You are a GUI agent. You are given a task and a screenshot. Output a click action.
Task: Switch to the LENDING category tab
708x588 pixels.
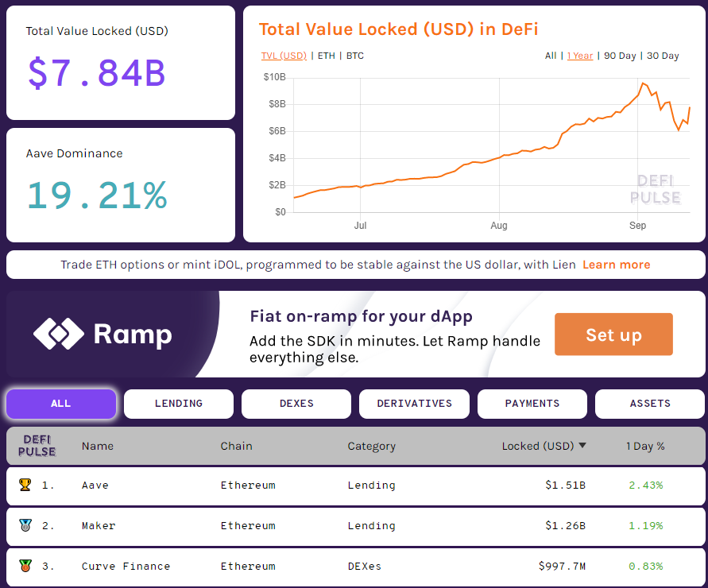coord(178,404)
